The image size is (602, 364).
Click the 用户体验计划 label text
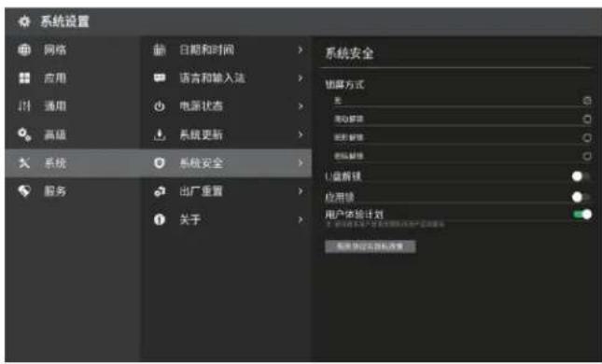click(x=355, y=214)
